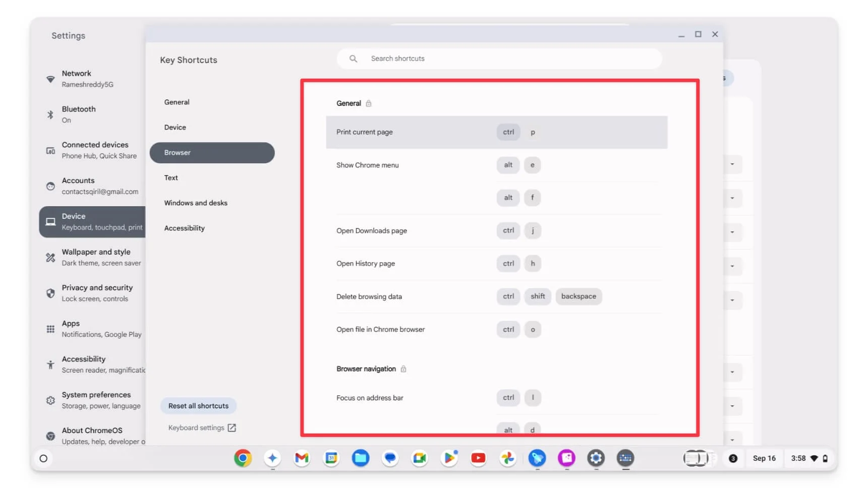Click the Google Meet shelf icon
868x488 pixels.
[420, 458]
